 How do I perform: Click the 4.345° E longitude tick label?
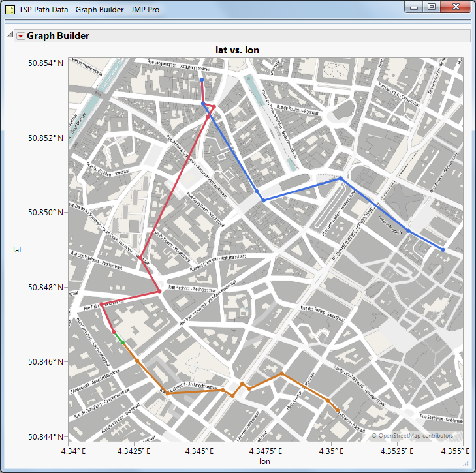(x=199, y=451)
